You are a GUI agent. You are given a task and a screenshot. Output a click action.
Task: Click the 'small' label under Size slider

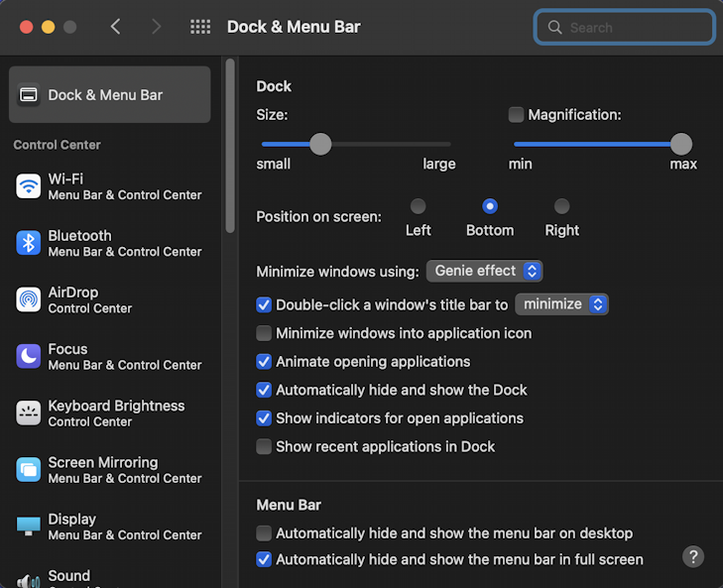274,164
